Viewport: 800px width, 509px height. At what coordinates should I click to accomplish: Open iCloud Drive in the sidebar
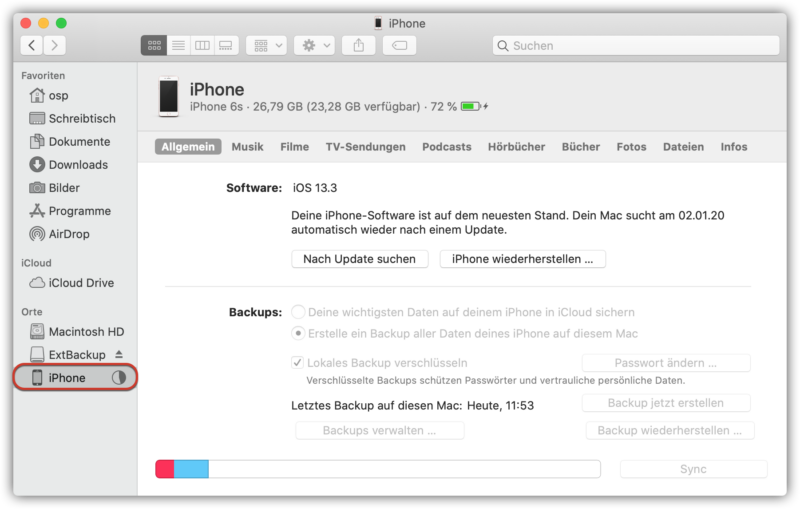coord(76,283)
